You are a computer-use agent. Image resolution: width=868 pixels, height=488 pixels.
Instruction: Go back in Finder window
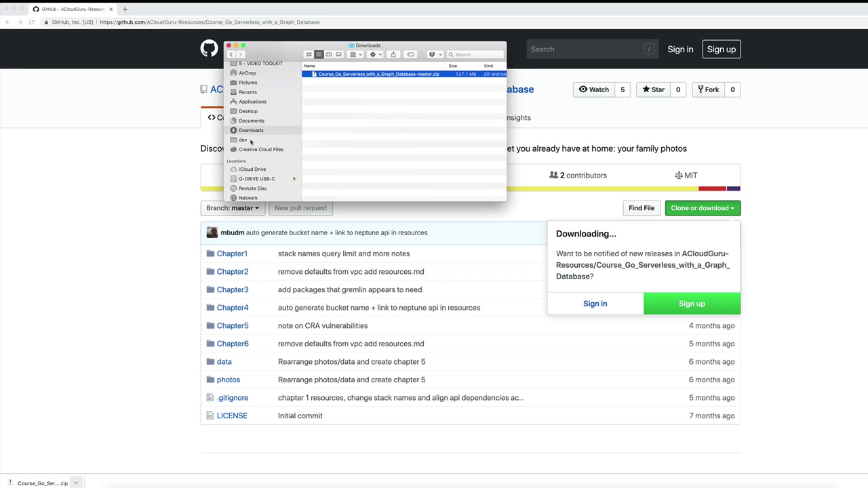point(231,54)
